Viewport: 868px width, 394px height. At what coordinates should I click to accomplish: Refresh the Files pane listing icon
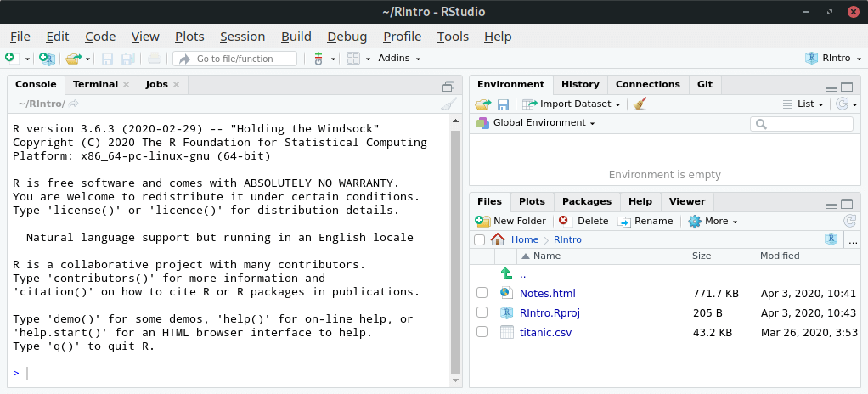(849, 221)
